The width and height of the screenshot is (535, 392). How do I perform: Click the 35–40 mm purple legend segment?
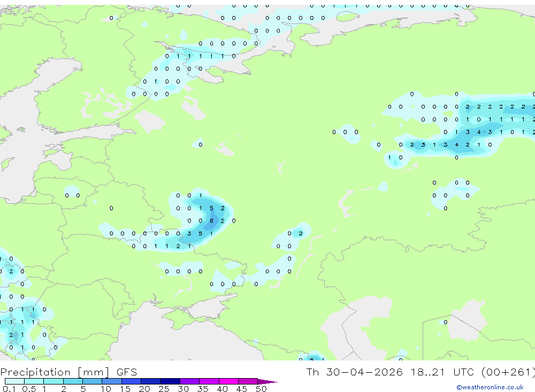click(x=209, y=381)
